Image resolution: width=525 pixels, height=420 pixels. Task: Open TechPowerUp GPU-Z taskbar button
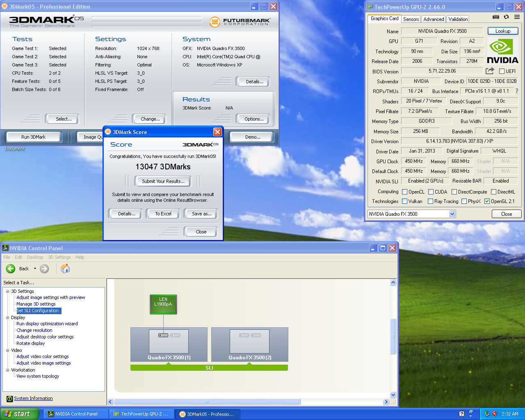coord(142,414)
